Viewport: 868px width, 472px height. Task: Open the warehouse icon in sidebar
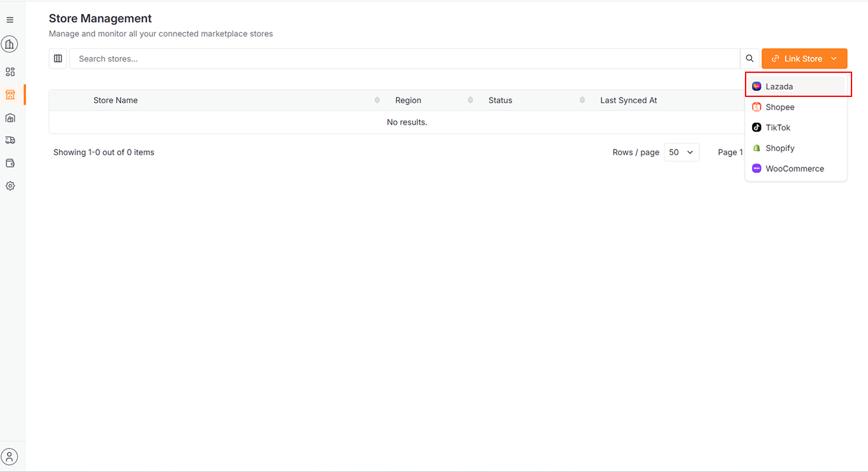(10, 118)
